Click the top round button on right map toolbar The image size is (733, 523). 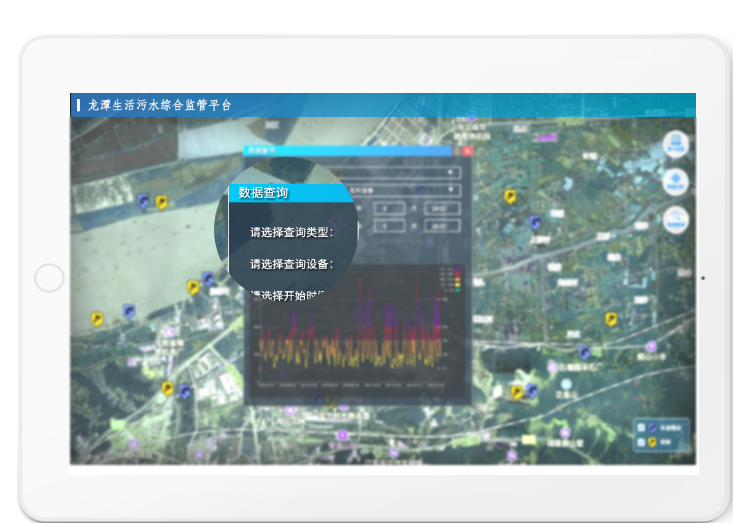[x=678, y=144]
